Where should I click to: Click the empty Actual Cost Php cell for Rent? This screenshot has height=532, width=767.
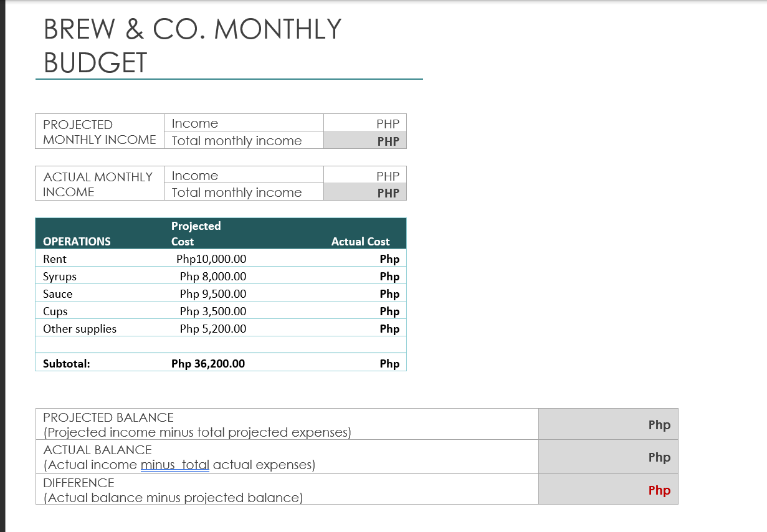point(389,259)
